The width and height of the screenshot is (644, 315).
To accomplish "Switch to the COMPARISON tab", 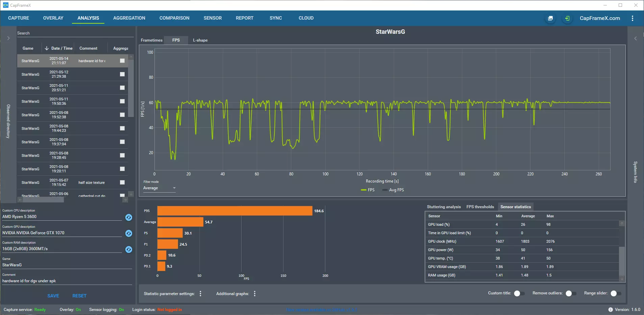I will pyautogui.click(x=174, y=18).
